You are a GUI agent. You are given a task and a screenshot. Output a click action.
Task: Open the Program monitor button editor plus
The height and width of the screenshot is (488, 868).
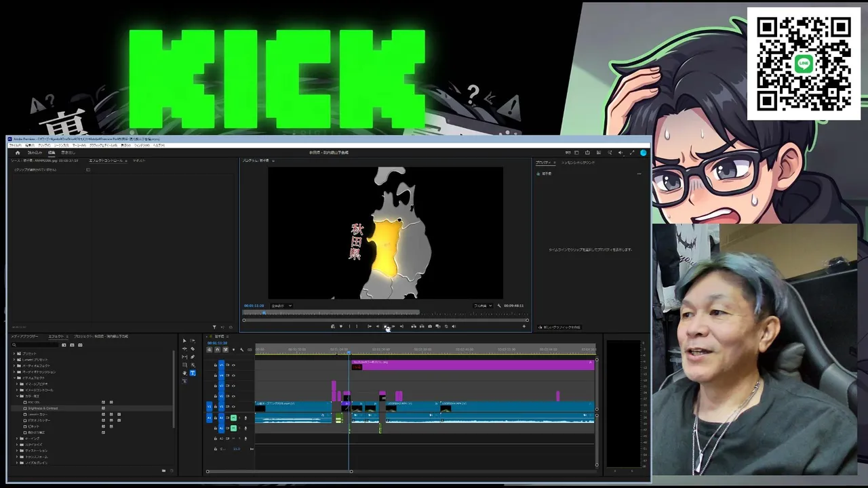click(x=524, y=326)
